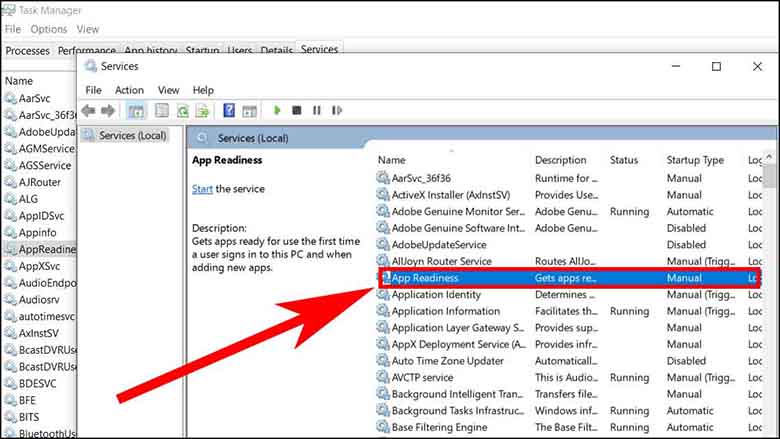
Task: Open the Options menu in Task Manager
Action: pos(48,29)
